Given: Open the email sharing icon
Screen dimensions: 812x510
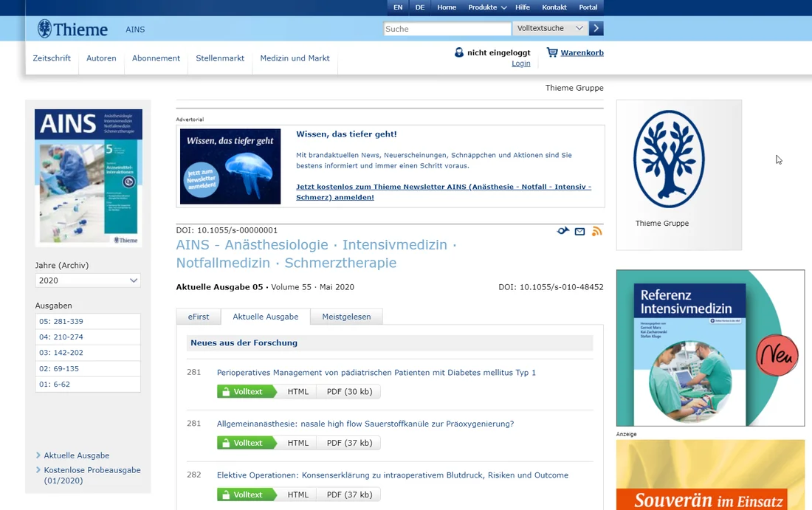Looking at the screenshot, I should click(x=579, y=230).
